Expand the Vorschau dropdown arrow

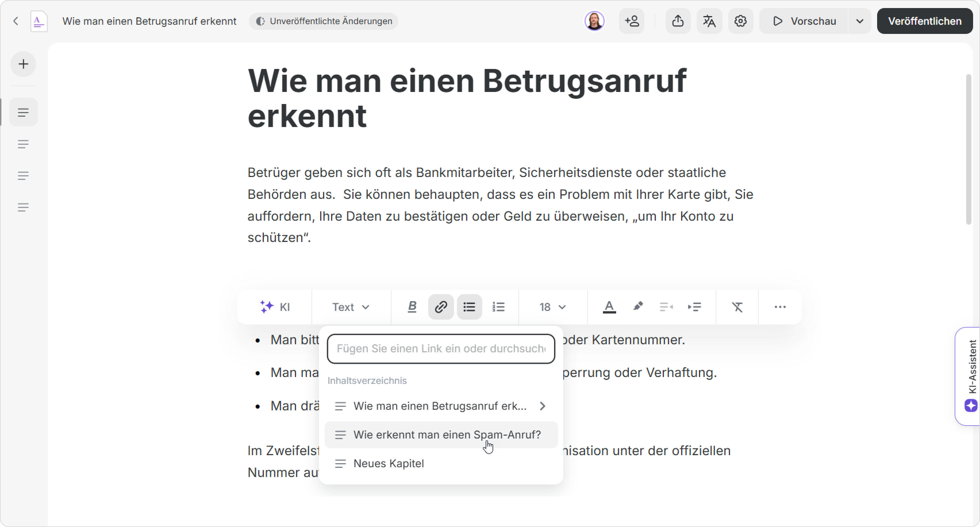859,21
